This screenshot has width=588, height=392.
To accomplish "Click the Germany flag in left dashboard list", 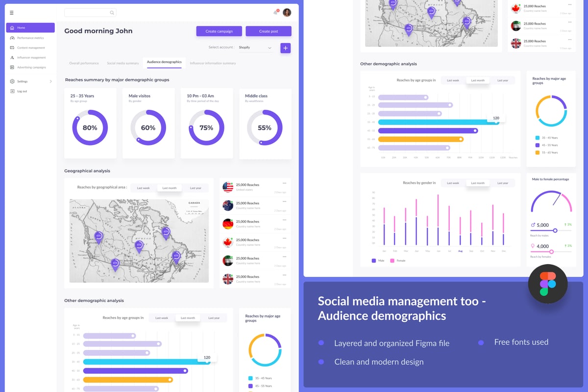I will pos(228,223).
